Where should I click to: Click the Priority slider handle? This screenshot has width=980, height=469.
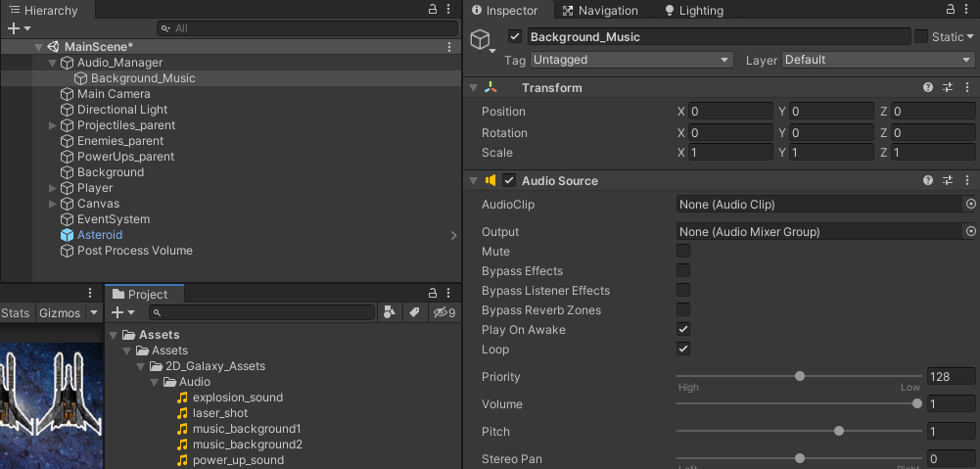[x=800, y=376]
